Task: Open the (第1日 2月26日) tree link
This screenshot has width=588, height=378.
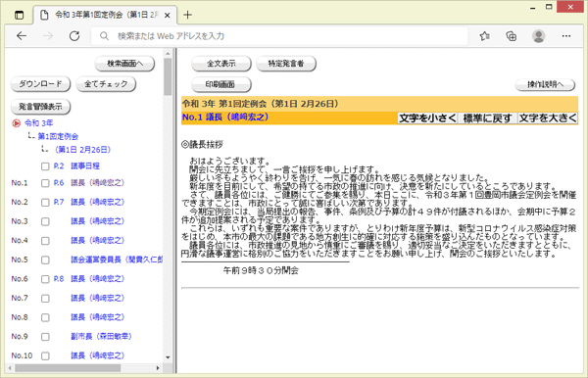Action: tap(83, 150)
